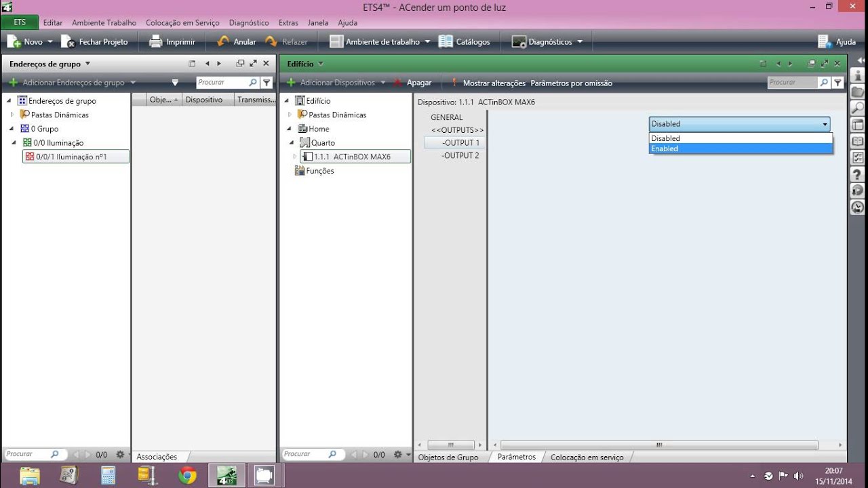
Task: Collapse the 0/0 Iluminação group node
Action: tap(14, 143)
